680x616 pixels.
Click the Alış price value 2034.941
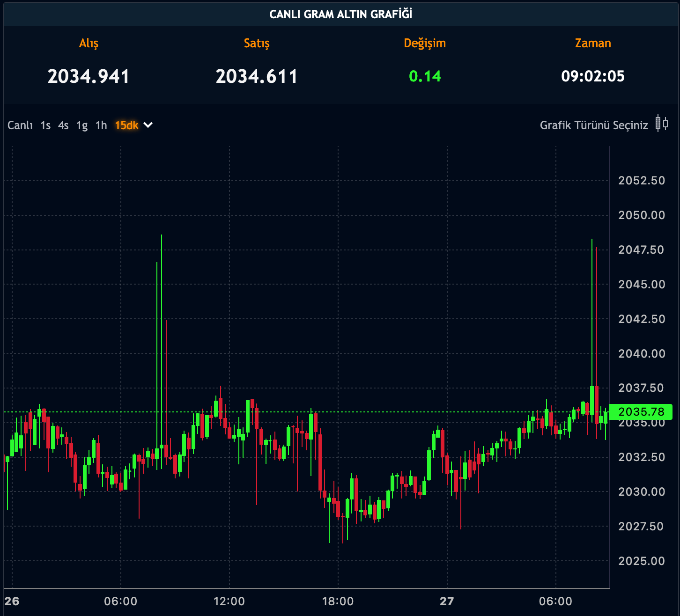tap(89, 76)
